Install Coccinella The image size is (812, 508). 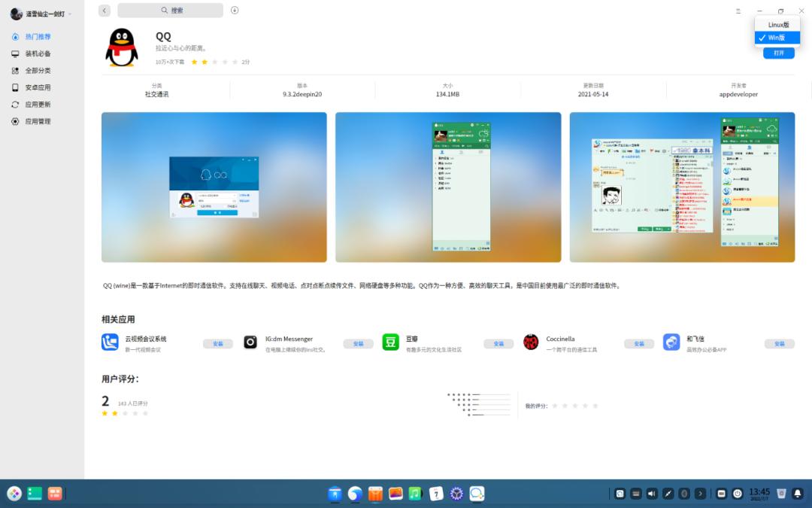click(x=639, y=344)
